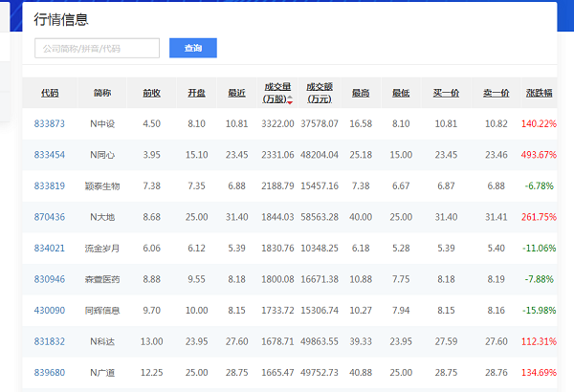Open stock code 833873 link
The width and height of the screenshot is (574, 392).
pyautogui.click(x=50, y=124)
